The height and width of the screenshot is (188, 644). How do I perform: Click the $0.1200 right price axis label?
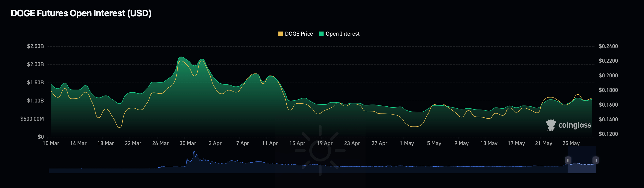[x=608, y=134]
